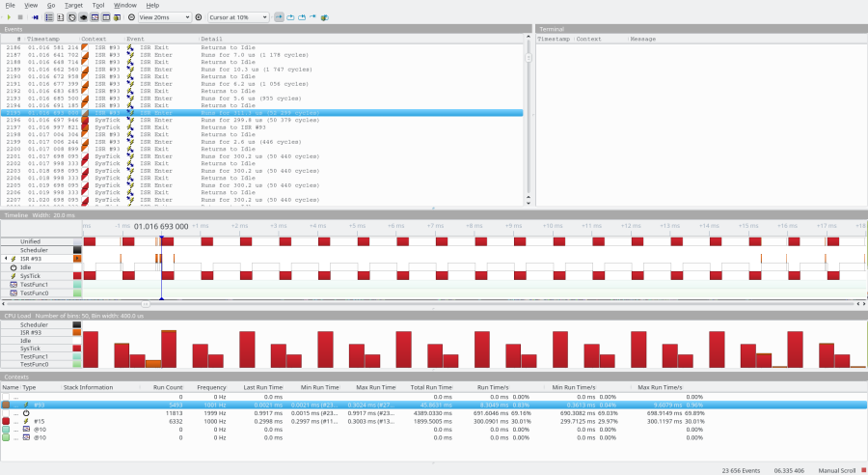Screen dimensions: 868x475
Task: Click the go to previous event icon
Action: click(290, 17)
